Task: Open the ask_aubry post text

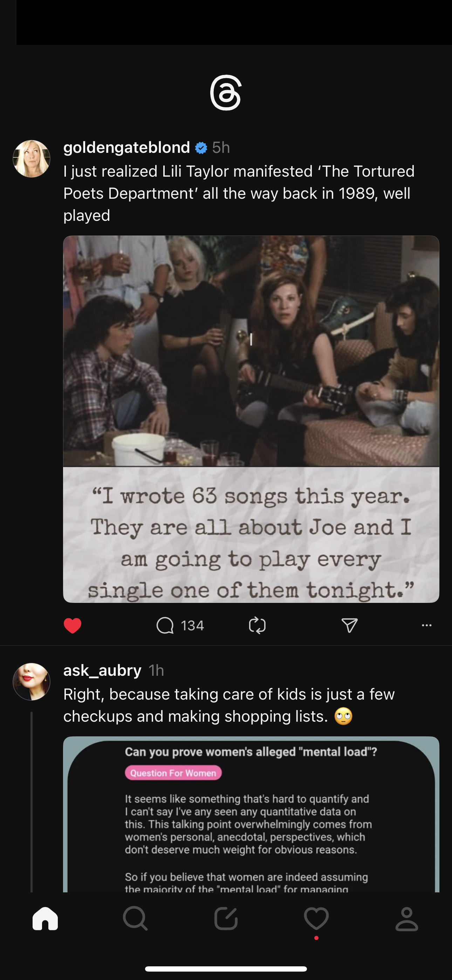Action: point(228,705)
